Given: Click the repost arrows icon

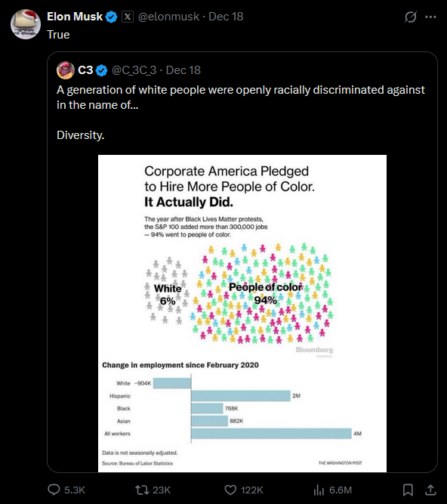Looking at the screenshot, I should click(x=142, y=490).
